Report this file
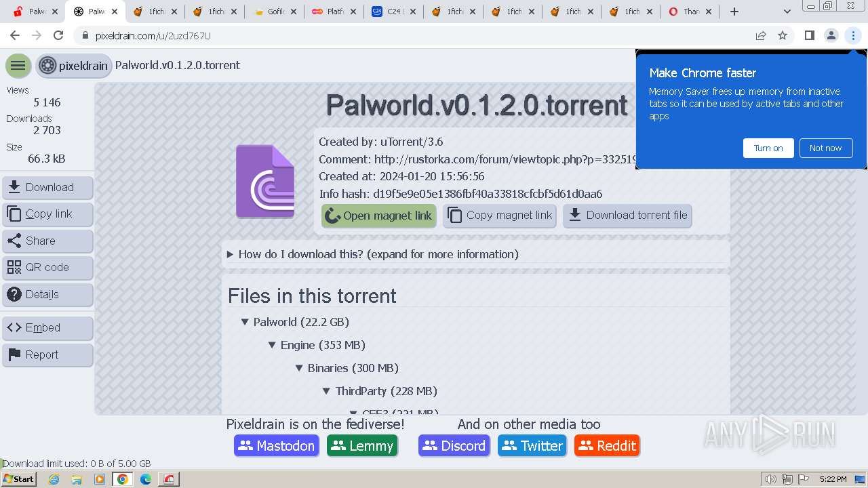This screenshot has height=488, width=868. [x=47, y=355]
